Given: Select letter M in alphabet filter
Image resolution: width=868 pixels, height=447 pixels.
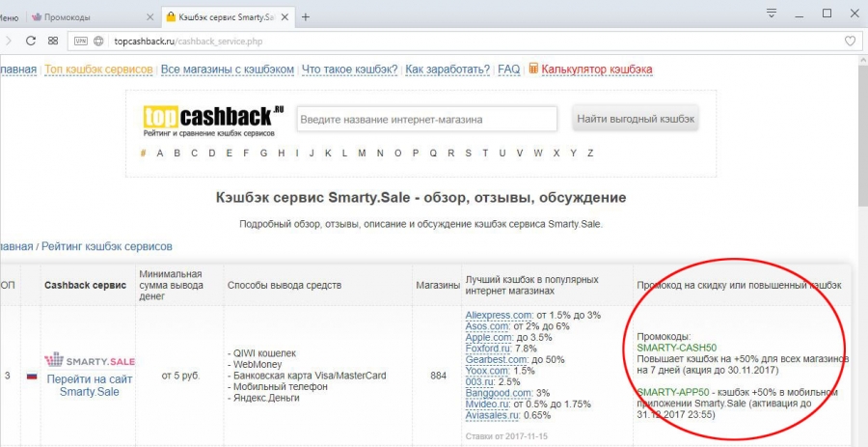Looking at the screenshot, I should (362, 154).
